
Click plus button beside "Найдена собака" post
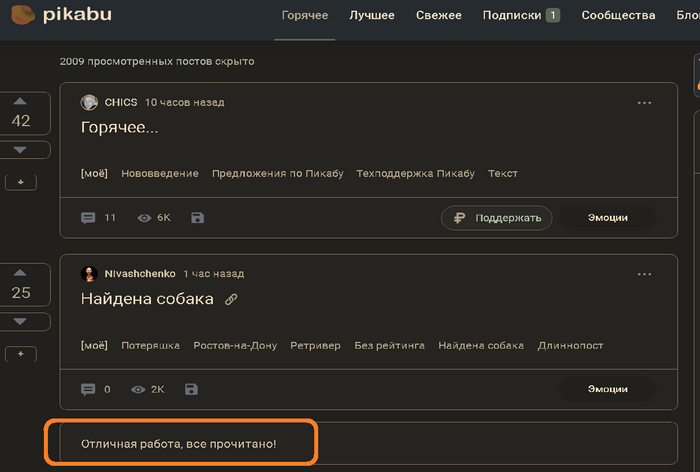click(21, 354)
